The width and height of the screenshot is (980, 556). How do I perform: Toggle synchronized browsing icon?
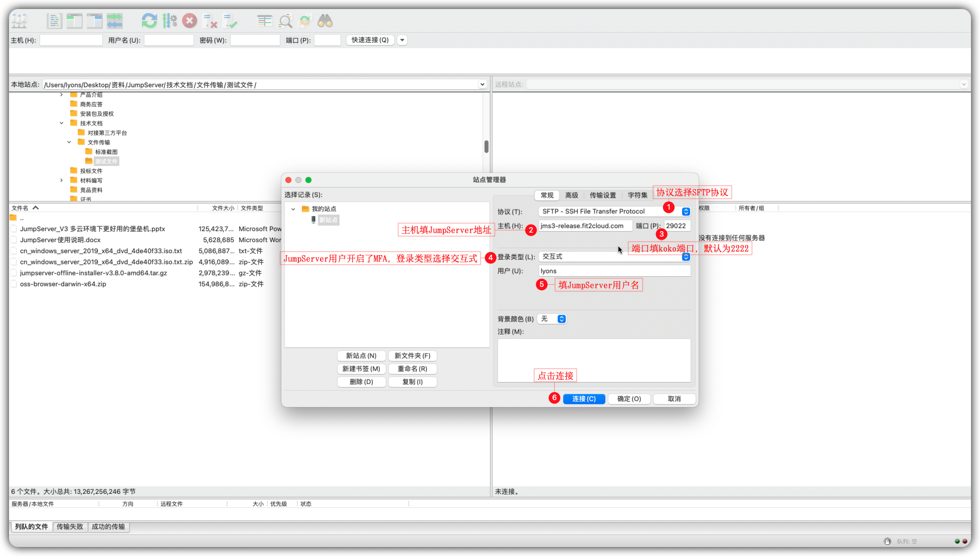305,21
